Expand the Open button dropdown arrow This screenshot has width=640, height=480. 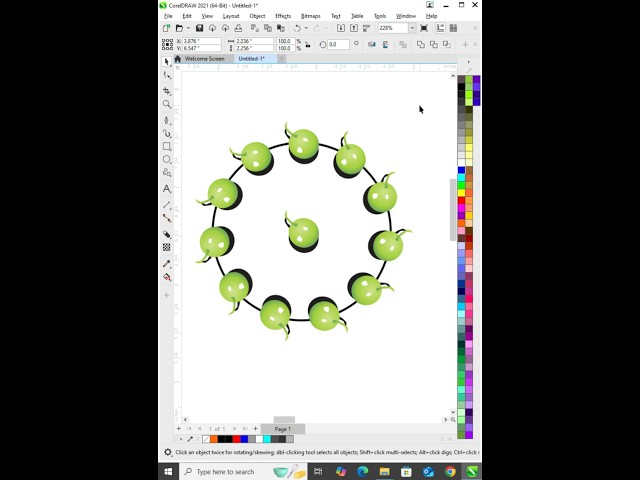(188, 28)
